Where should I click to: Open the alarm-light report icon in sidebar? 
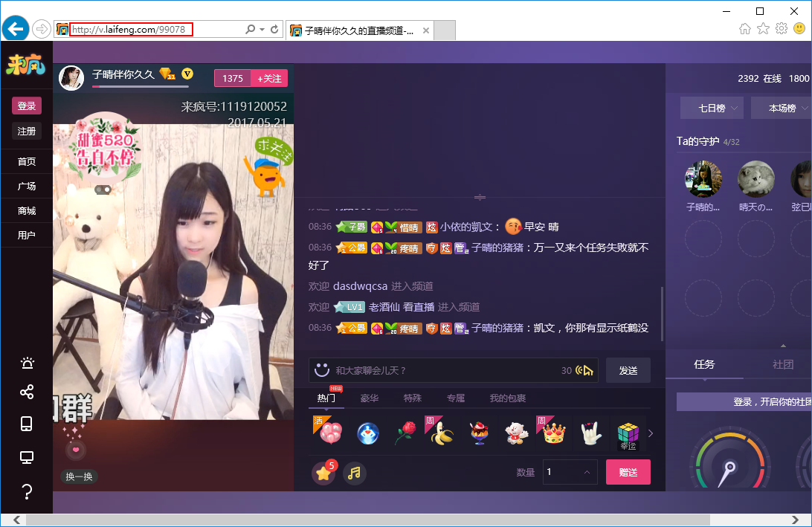(27, 363)
